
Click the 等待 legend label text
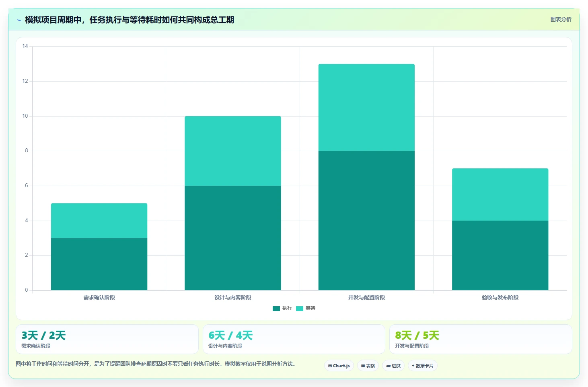point(310,308)
